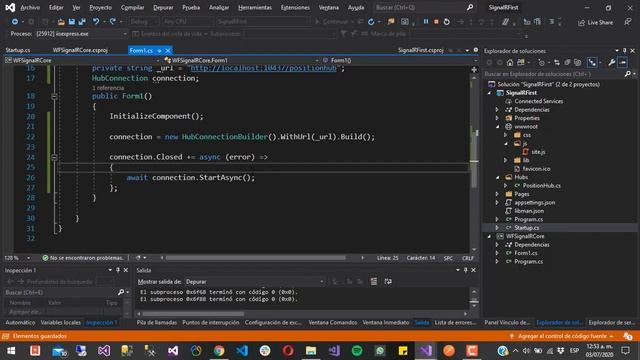
Task: Click Clear All icon in Salida panel
Action: (373, 282)
